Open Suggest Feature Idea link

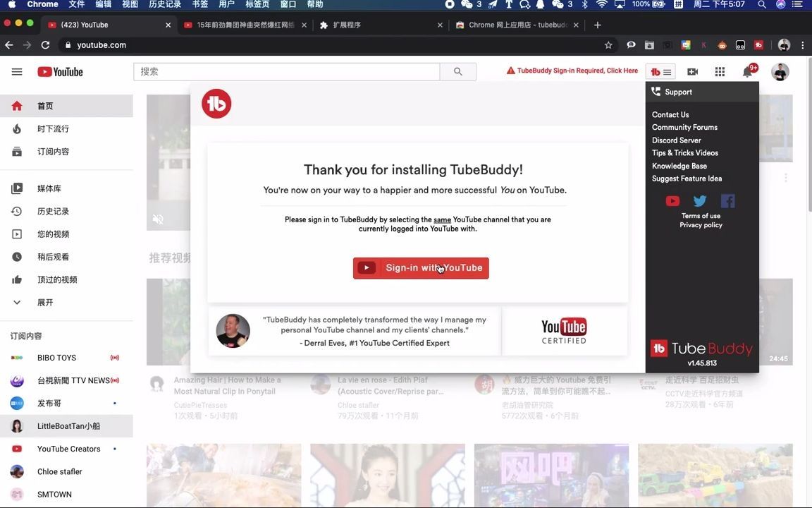pyautogui.click(x=687, y=179)
